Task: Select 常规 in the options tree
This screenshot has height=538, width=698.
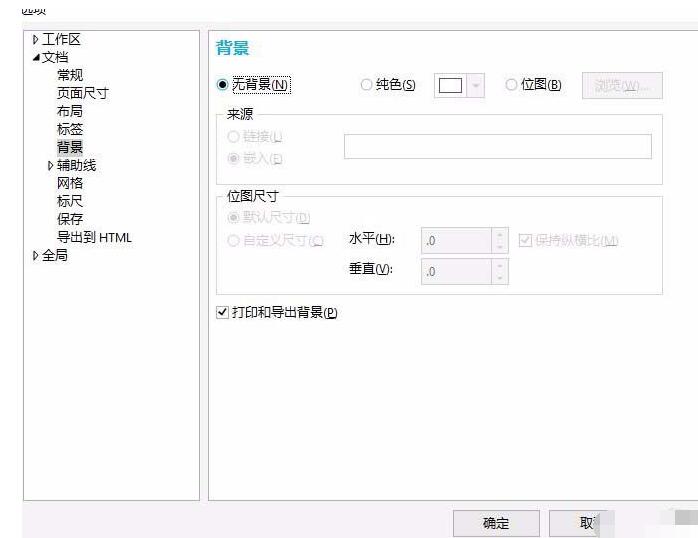Action: click(x=70, y=75)
